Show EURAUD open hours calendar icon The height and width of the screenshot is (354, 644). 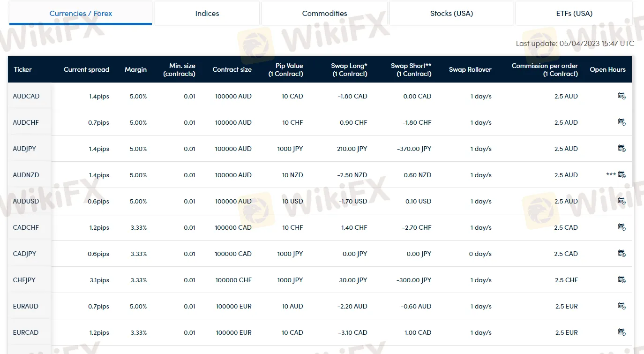pos(622,306)
